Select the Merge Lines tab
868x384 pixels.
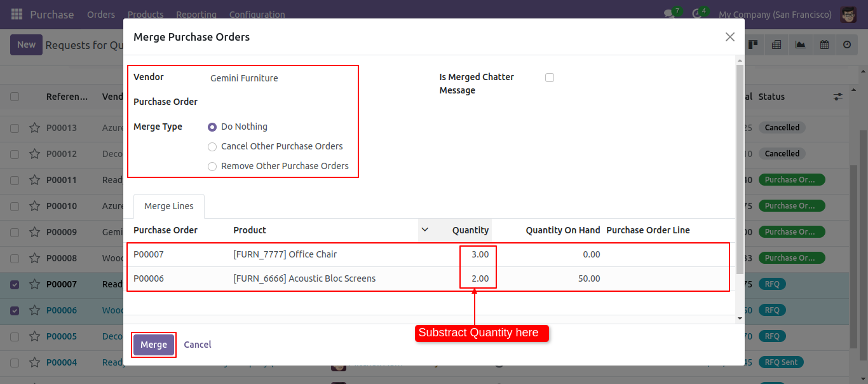click(x=168, y=206)
